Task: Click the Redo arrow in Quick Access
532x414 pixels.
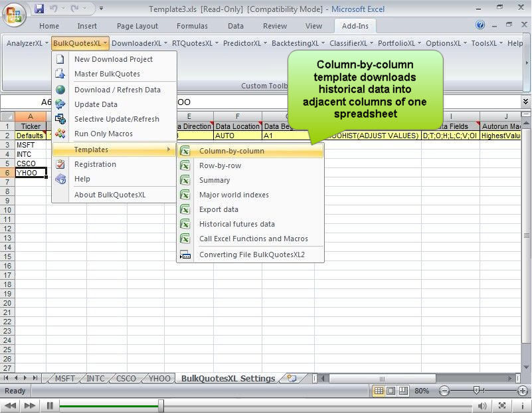Action: click(74, 9)
